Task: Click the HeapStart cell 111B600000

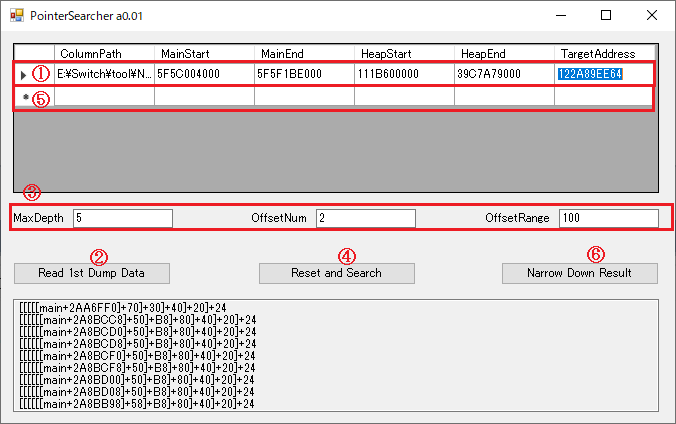Action: pos(404,74)
